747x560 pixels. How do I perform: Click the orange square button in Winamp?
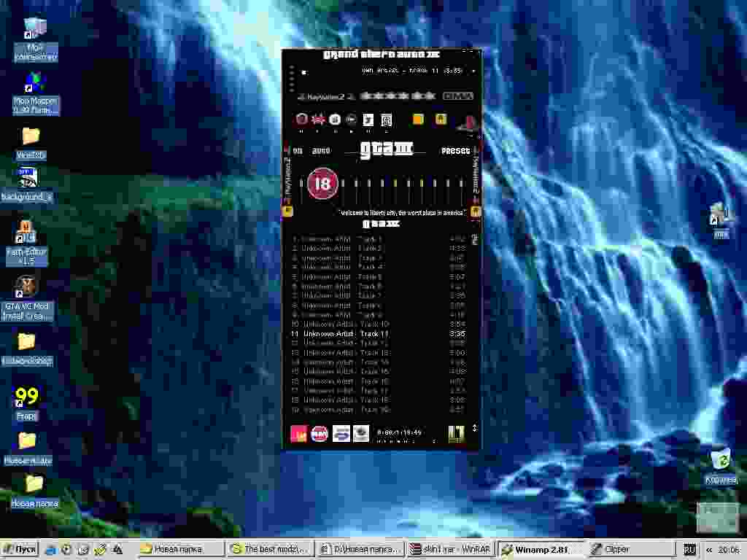[418, 119]
